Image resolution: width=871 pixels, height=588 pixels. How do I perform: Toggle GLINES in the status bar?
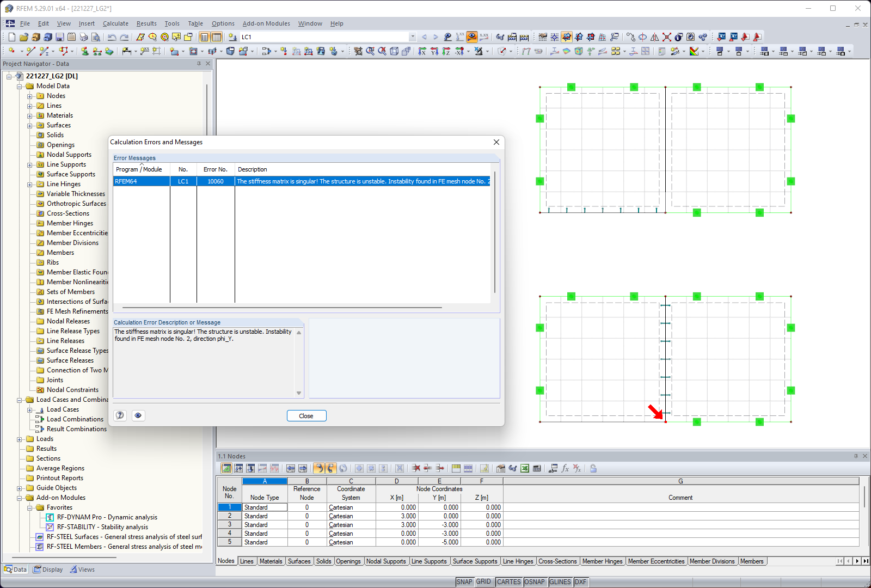[560, 582]
